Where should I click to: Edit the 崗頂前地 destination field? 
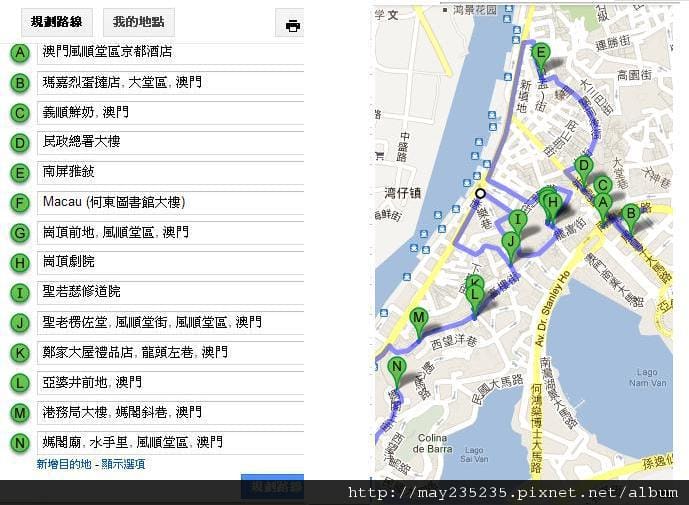[170, 233]
